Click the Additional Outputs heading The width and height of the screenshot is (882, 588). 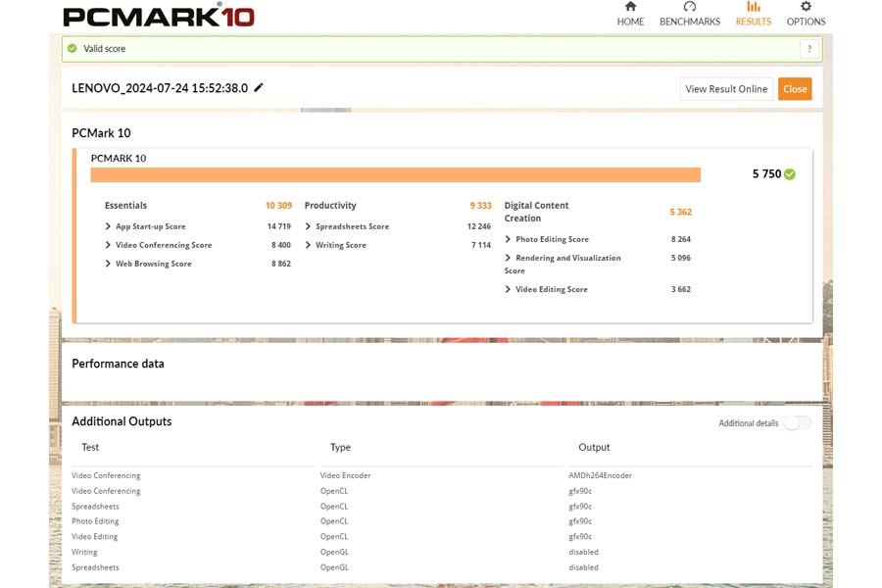122,421
